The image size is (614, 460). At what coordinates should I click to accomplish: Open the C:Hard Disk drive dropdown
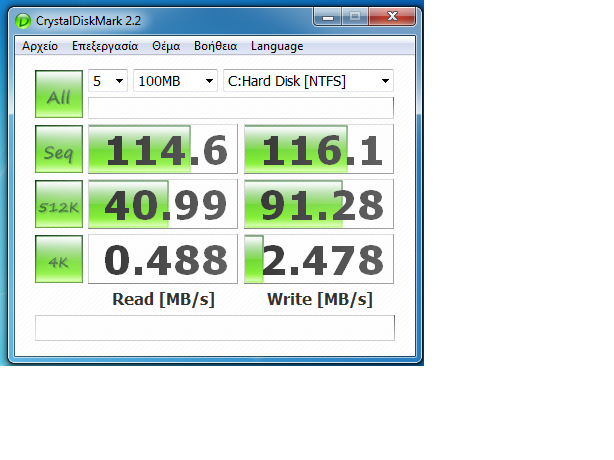pos(308,81)
